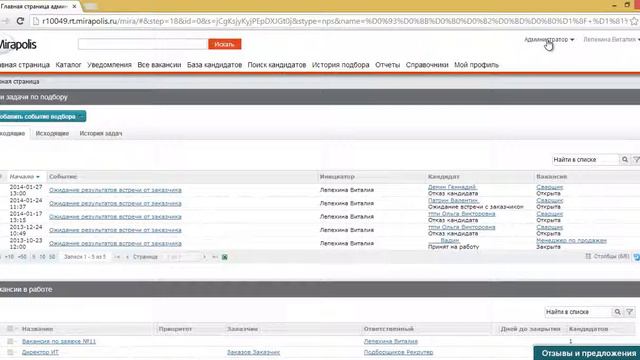Sort vacancies by Дней до закрытия column
Image resolution: width=640 pixels, height=360 pixels.
(530, 329)
